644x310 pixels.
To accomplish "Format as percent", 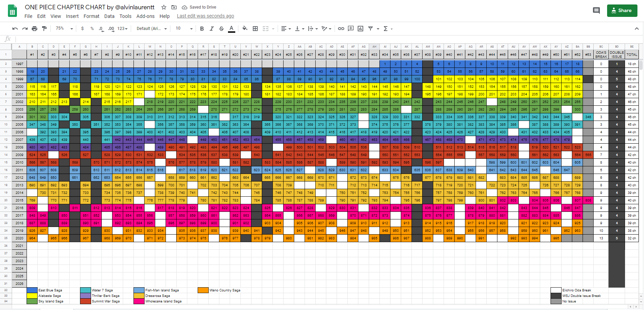I will tap(92, 29).
